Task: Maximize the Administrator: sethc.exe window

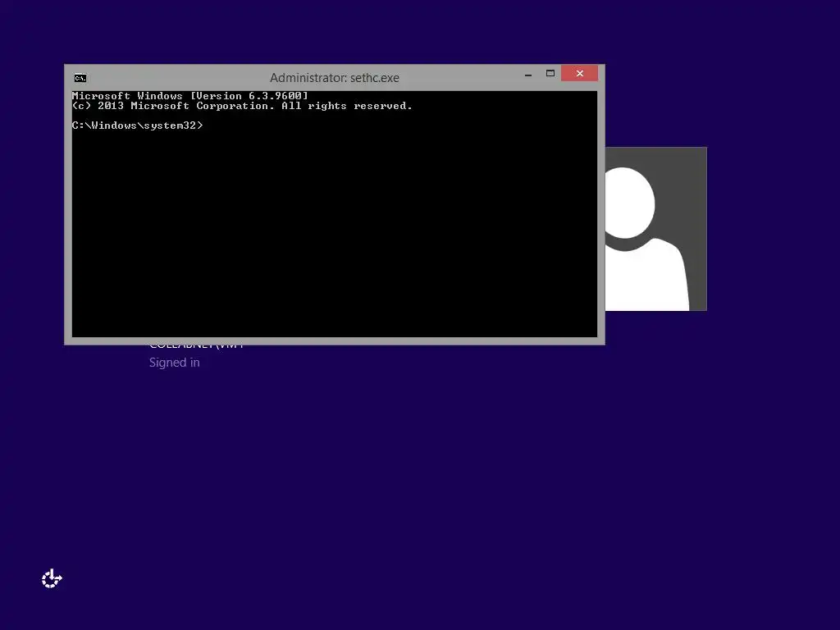Action: click(x=550, y=73)
